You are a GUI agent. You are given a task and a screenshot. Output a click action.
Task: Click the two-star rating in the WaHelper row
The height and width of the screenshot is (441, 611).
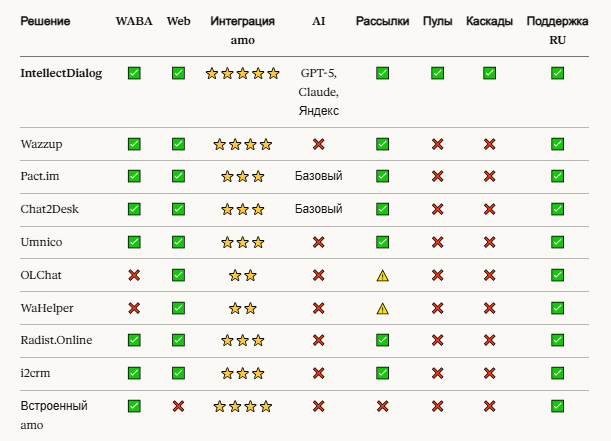[242, 309]
